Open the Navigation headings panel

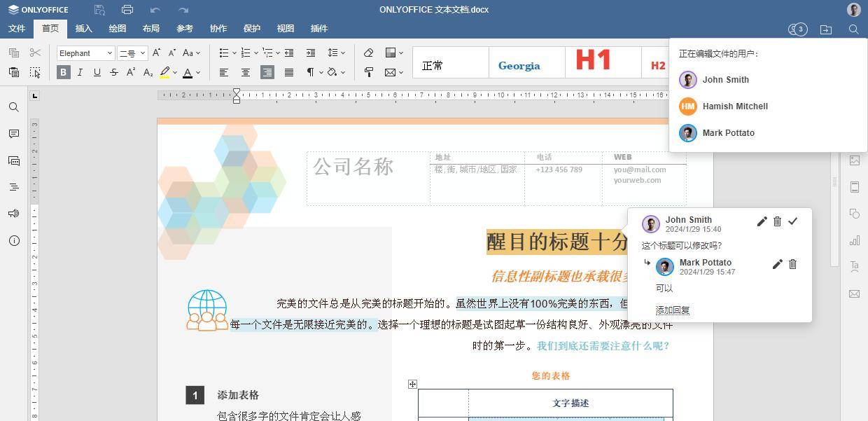pos(14,186)
